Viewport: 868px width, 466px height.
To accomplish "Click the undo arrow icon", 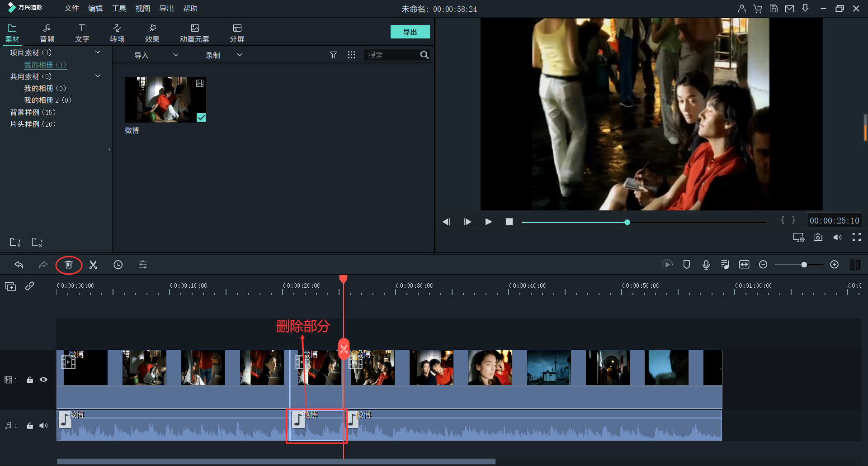I will pos(19,265).
